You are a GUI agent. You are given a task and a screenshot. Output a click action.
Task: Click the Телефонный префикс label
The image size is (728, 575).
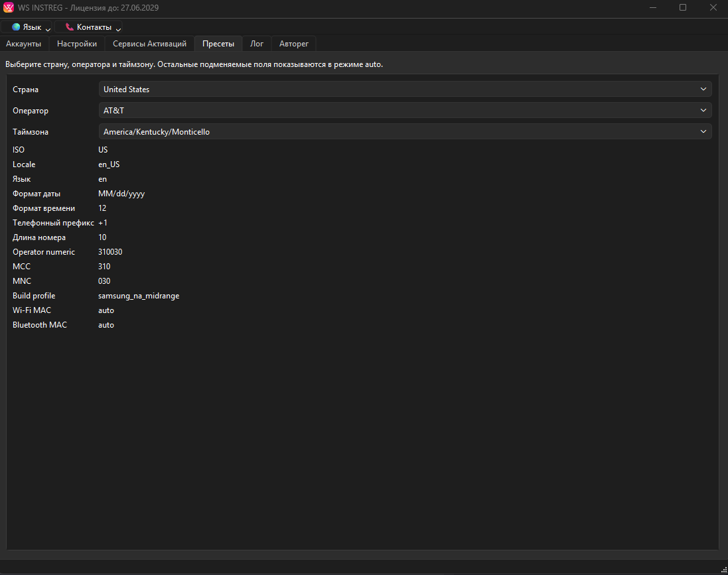pyautogui.click(x=53, y=223)
